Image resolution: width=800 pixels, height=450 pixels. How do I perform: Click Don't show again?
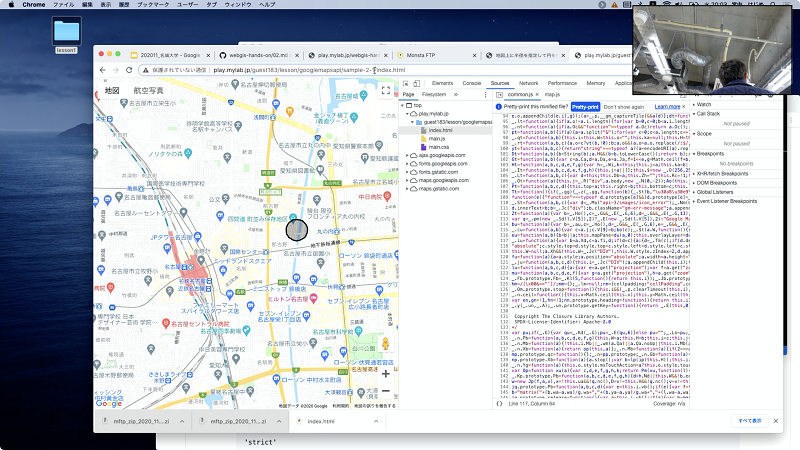623,107
